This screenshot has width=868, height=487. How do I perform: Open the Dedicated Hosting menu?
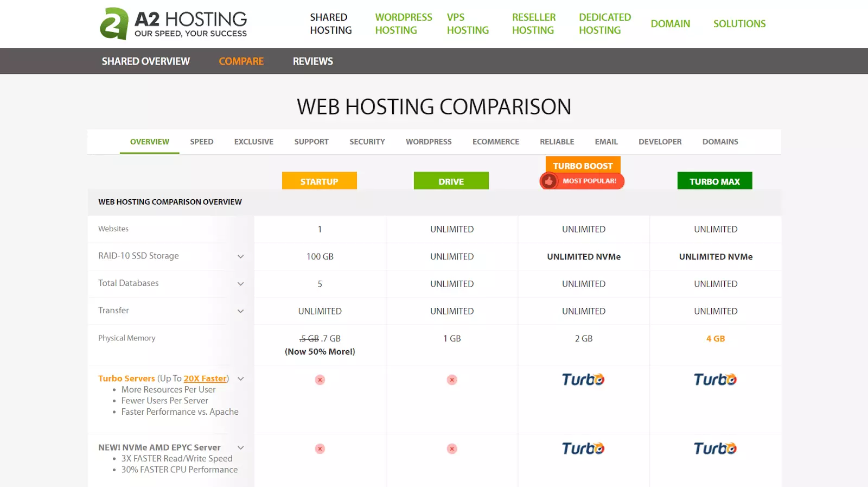click(x=605, y=24)
